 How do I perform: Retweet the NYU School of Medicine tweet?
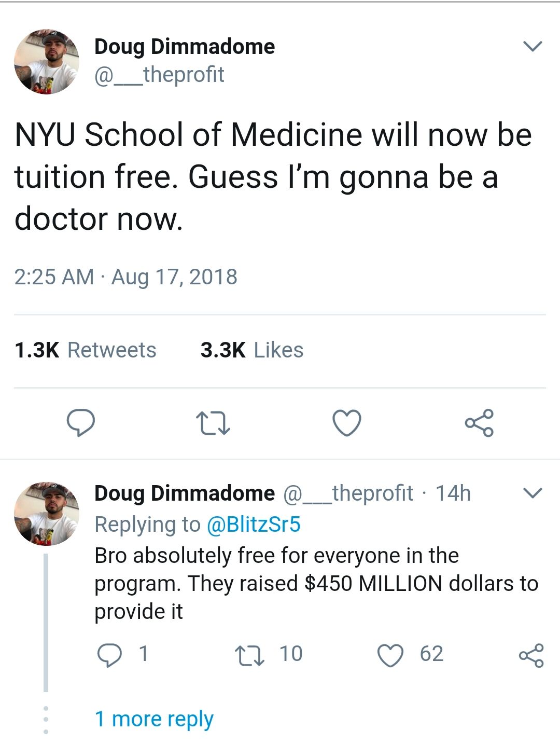click(x=213, y=422)
